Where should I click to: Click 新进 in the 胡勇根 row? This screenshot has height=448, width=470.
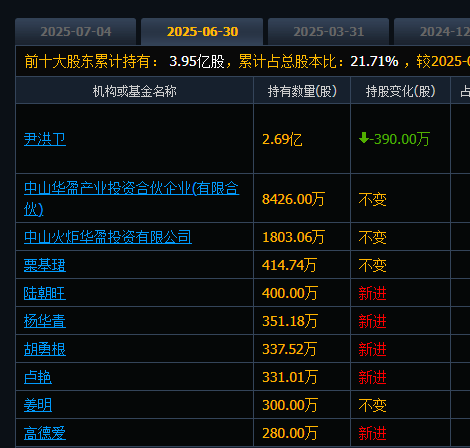pyautogui.click(x=372, y=350)
